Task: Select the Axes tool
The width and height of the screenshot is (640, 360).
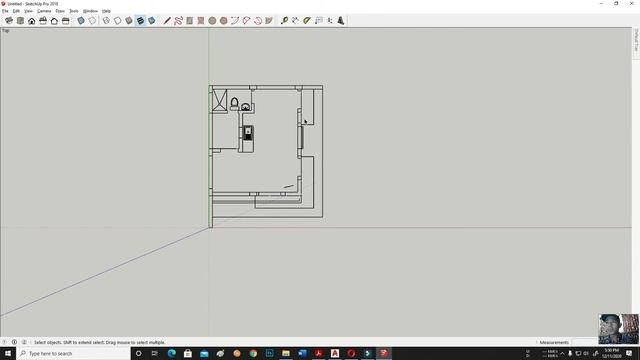Action: pyautogui.click(x=330, y=20)
